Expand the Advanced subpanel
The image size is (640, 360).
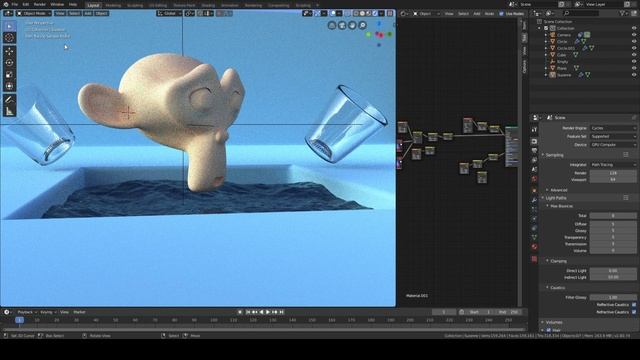(x=558, y=190)
